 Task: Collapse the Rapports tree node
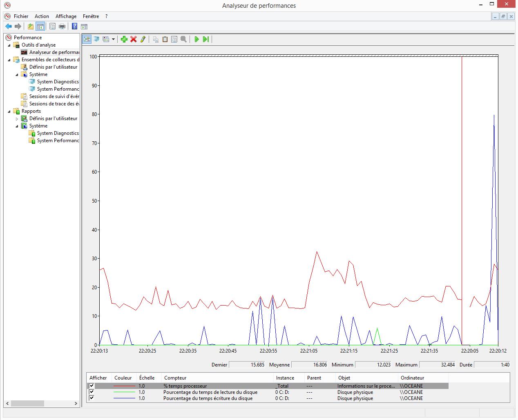pos(9,111)
